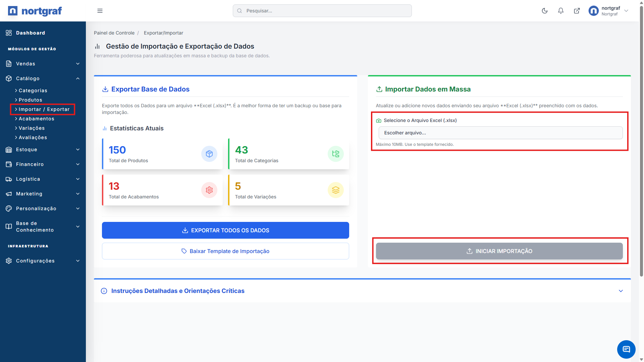Open chat support bubble icon
The width and height of the screenshot is (644, 362).
point(626,349)
